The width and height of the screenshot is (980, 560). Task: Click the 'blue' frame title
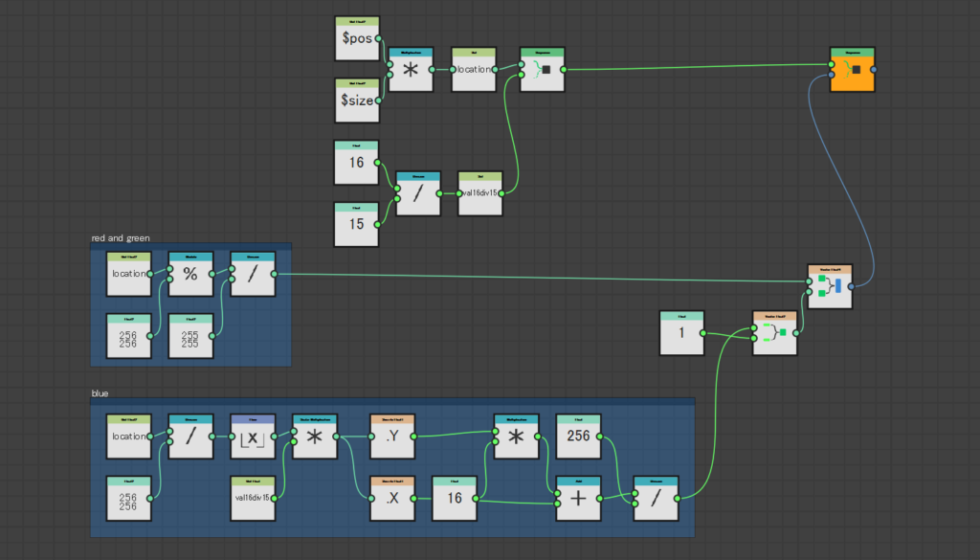[x=100, y=393]
